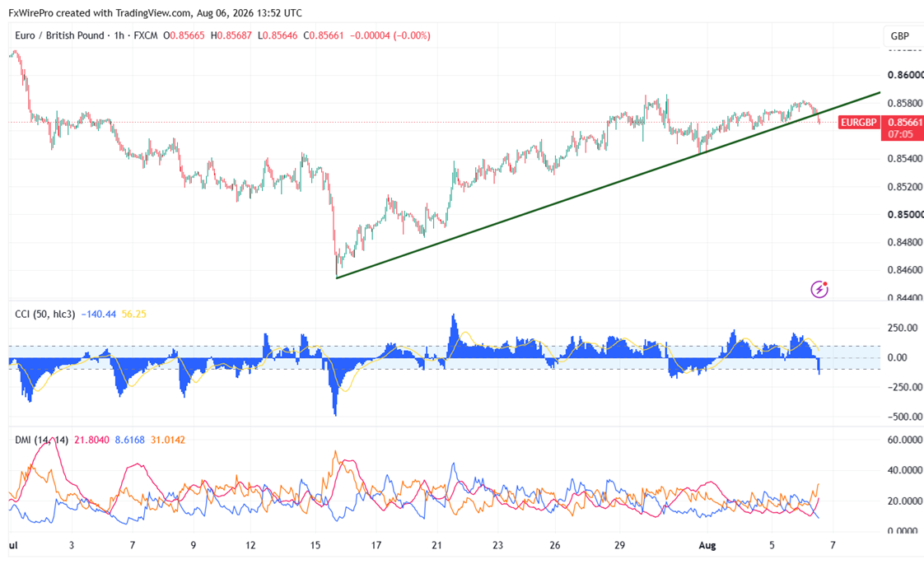Click the 60.0000 DMI axis label
This screenshot has height=564, width=924.
coord(905,439)
